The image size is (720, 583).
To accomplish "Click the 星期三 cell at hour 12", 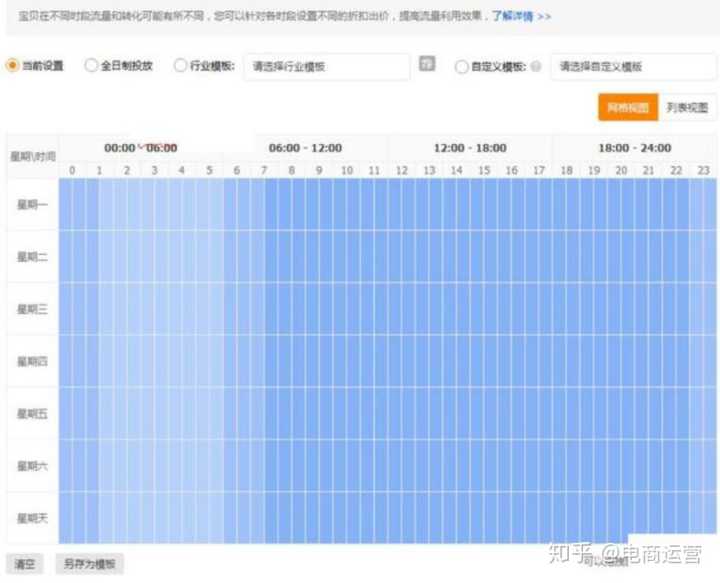I will 402,309.
